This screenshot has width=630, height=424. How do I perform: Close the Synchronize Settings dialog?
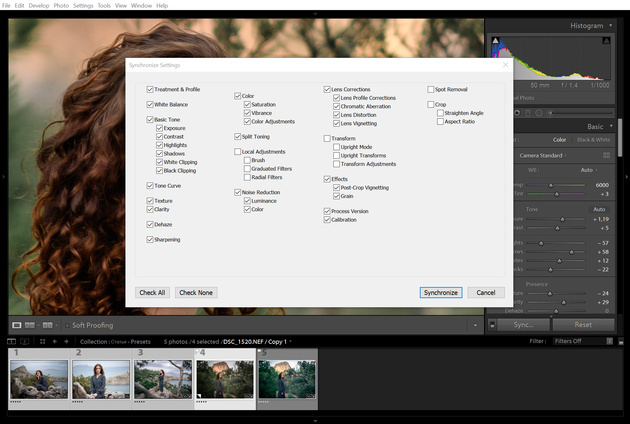click(x=505, y=65)
